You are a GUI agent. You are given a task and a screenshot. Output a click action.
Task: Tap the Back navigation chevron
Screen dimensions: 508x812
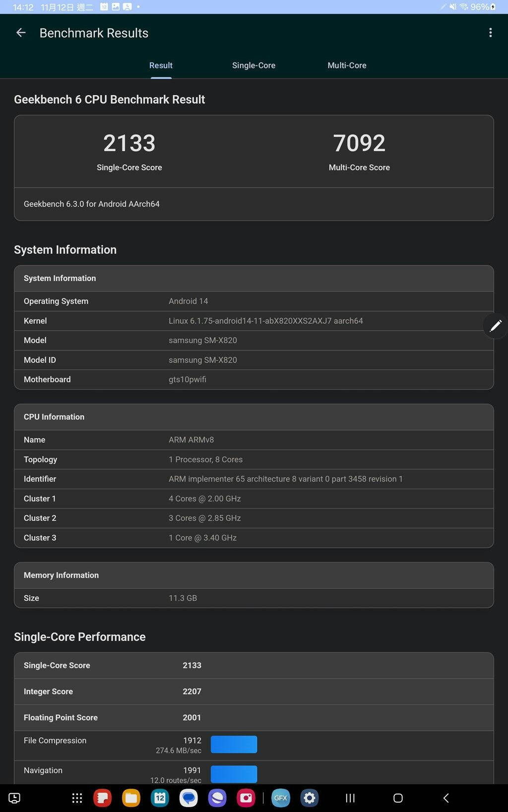[x=445, y=798]
